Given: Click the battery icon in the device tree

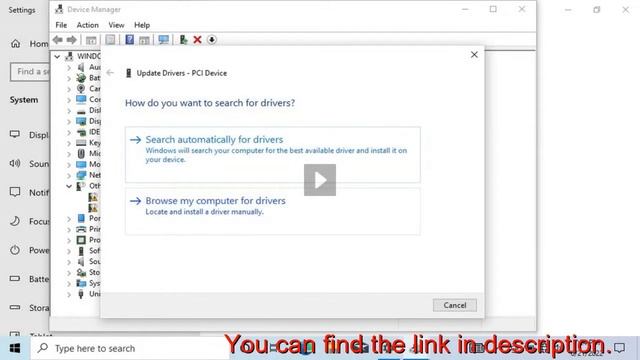Looking at the screenshot, I should (81, 78).
